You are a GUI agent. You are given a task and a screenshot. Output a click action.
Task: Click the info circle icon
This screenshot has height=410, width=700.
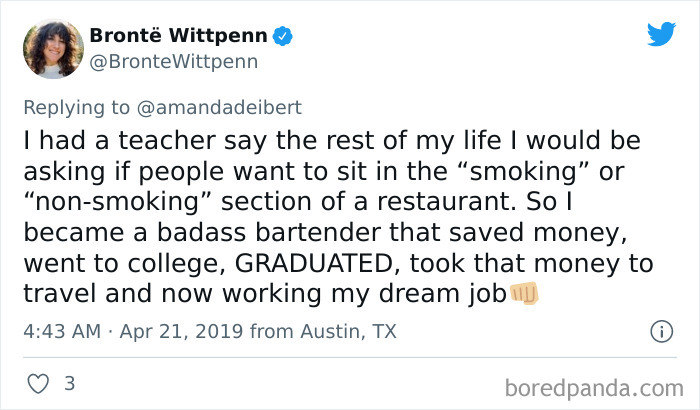click(x=660, y=331)
